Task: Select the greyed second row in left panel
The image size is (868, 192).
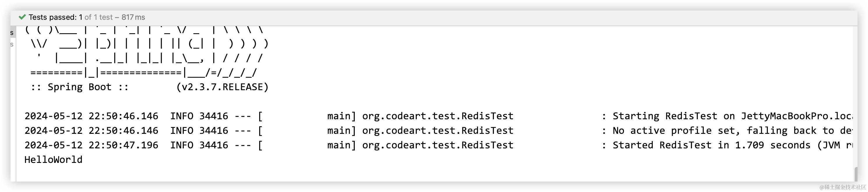Action: pyautogui.click(x=12, y=45)
